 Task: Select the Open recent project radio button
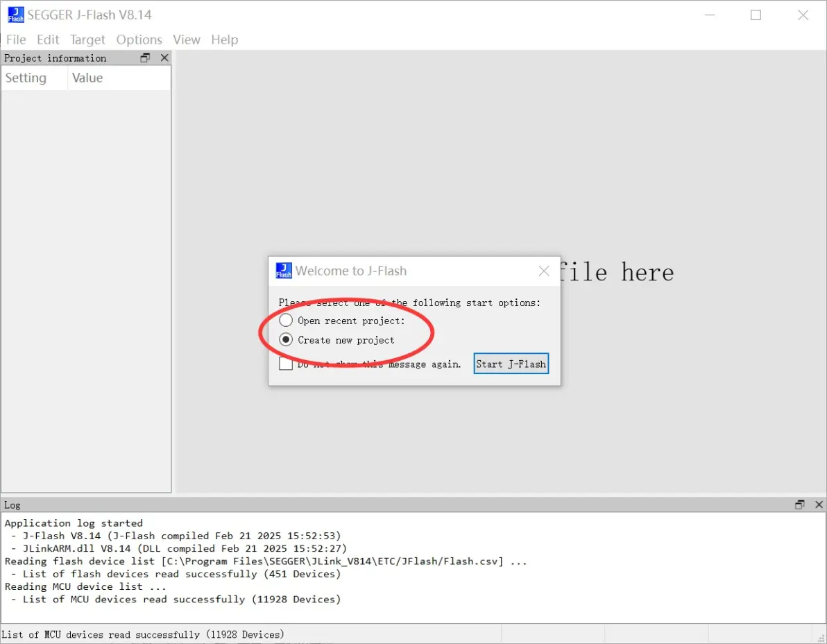click(x=286, y=320)
